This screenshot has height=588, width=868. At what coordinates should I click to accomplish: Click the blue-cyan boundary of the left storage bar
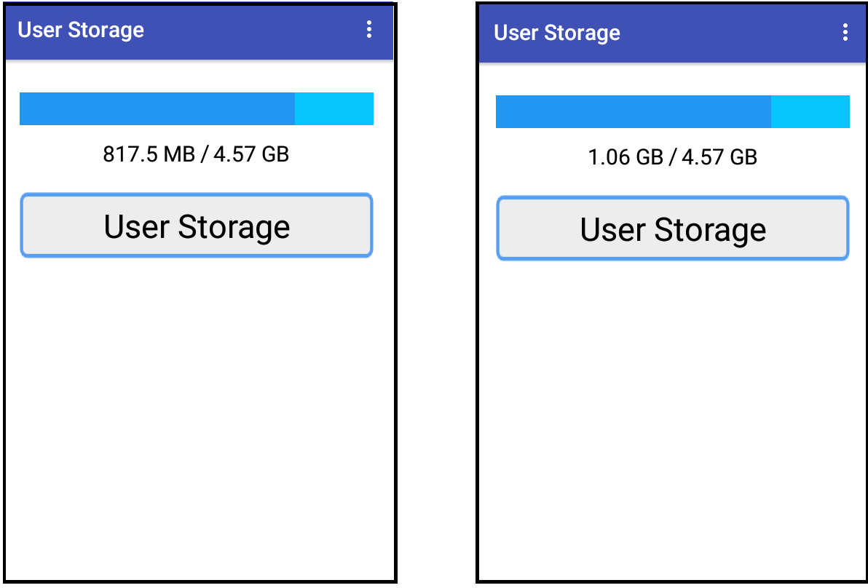295,108
